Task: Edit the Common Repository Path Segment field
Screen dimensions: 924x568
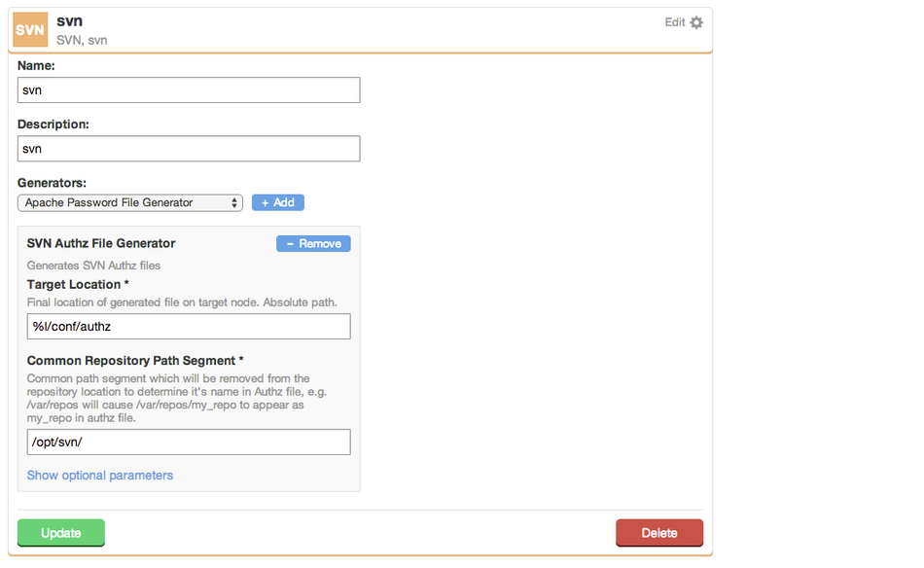Action: (x=189, y=442)
